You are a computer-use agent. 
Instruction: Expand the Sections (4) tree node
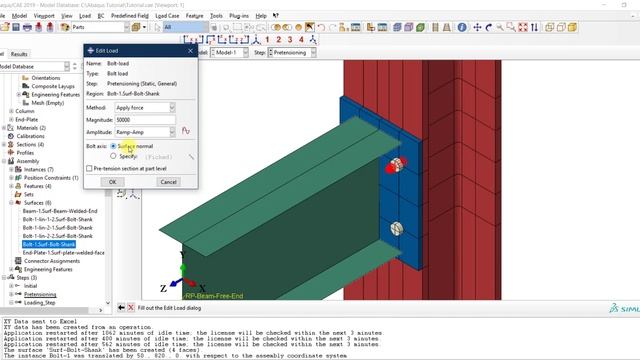[4, 144]
